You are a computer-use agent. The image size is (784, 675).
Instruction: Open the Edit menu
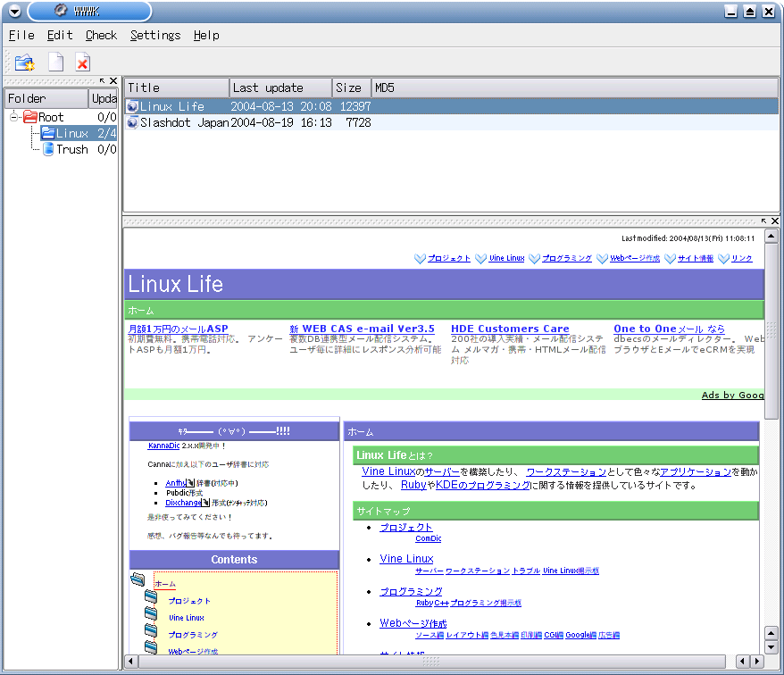(60, 36)
